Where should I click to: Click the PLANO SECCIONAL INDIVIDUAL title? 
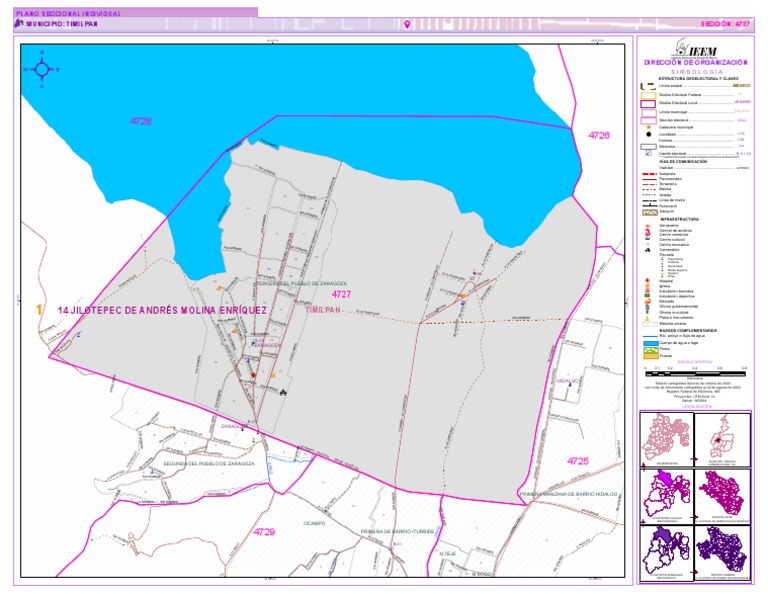(x=68, y=14)
